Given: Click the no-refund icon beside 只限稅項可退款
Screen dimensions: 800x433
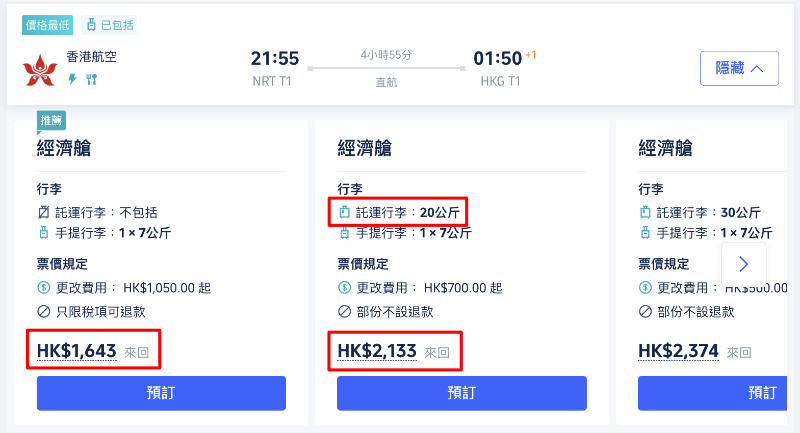Looking at the screenshot, I should point(44,311).
